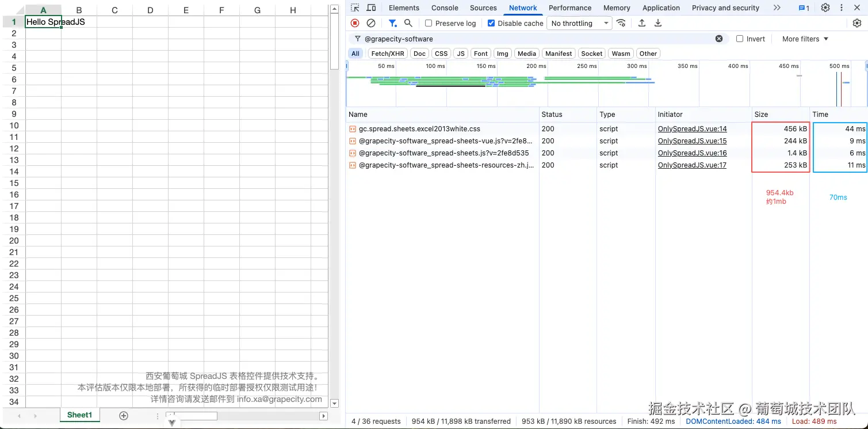Screen dimensions: 868x429
Task: Clear the filter text with X icon
Action: 718,39
